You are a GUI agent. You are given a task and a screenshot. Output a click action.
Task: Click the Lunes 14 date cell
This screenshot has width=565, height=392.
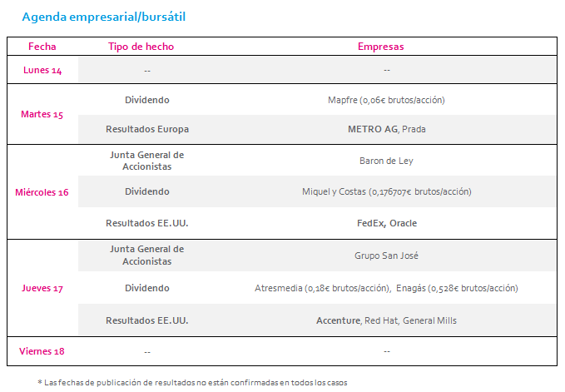pyautogui.click(x=42, y=70)
